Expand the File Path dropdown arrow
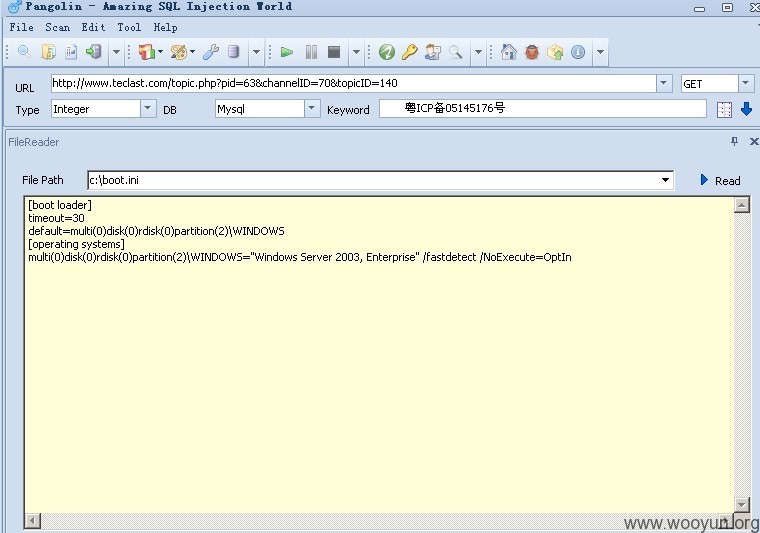 tap(665, 180)
